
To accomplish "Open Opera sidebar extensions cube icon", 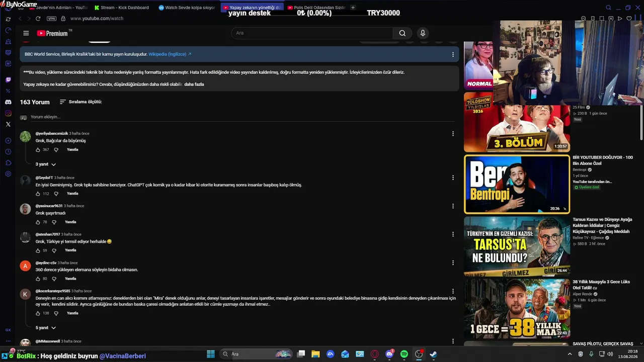I will click(8, 163).
